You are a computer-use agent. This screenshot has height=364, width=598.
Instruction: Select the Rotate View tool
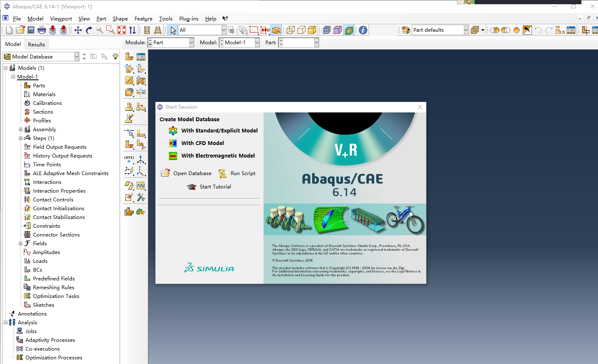point(89,30)
